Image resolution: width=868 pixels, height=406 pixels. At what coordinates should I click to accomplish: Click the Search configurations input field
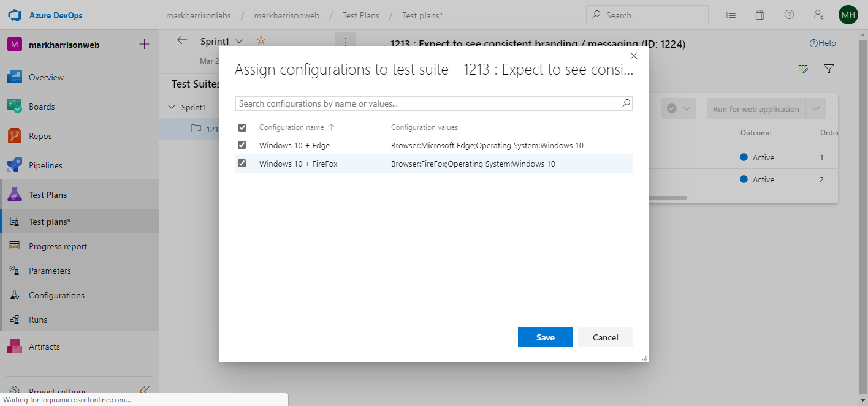[x=428, y=103]
